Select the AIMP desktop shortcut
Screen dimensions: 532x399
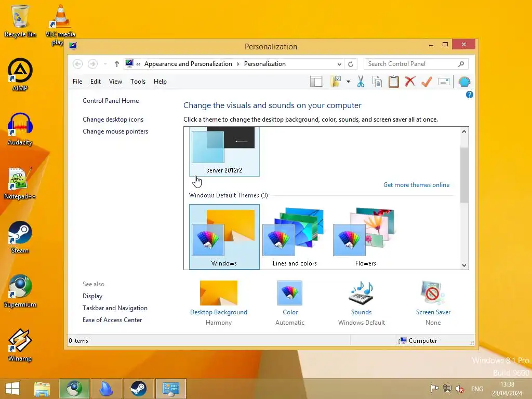20,75
